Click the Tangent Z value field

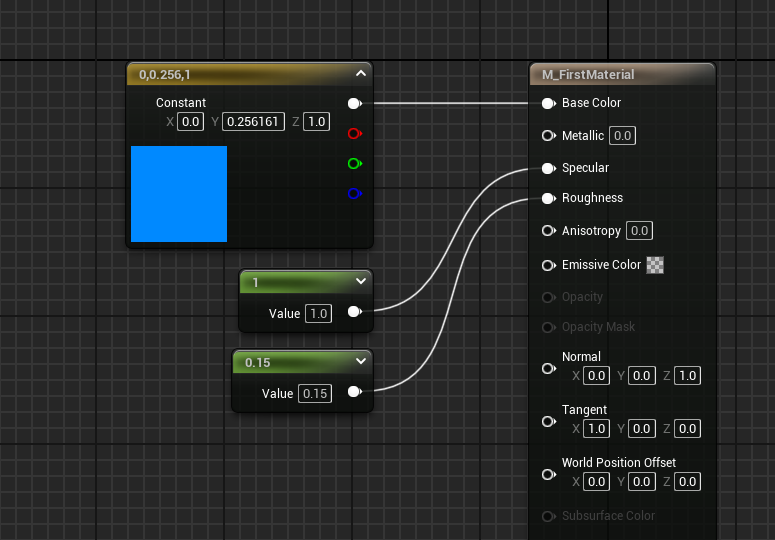[688, 428]
